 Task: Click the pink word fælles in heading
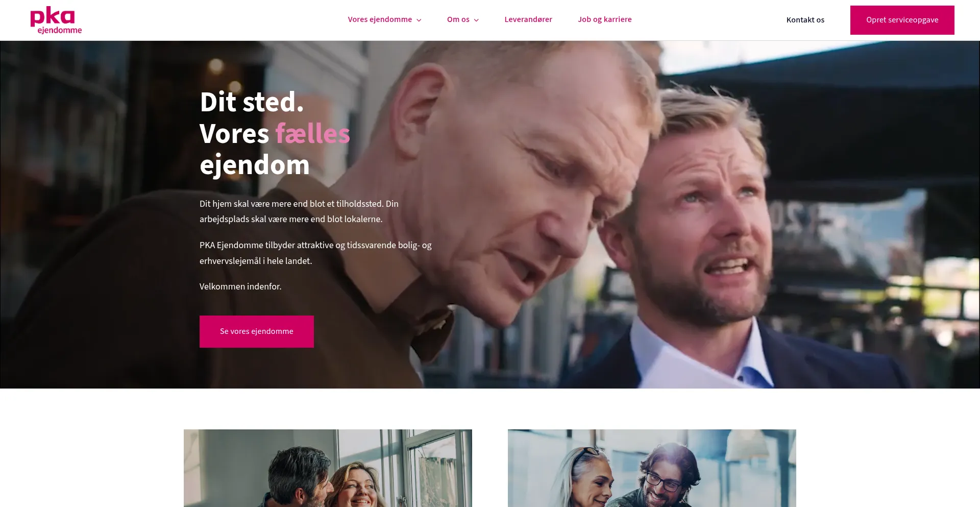(x=313, y=134)
